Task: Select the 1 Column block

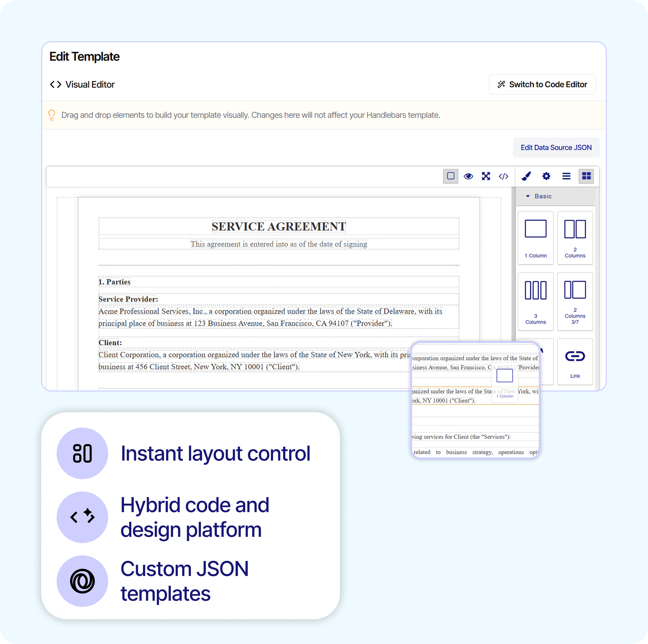Action: (535, 238)
